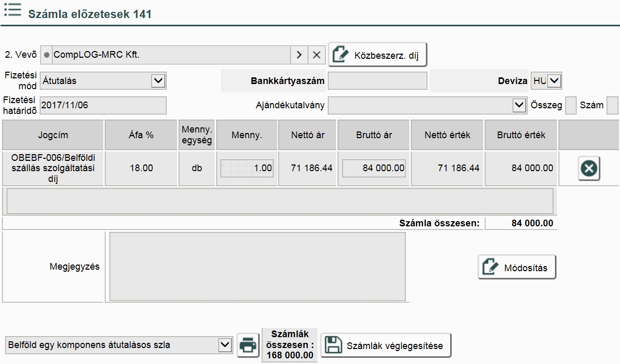
Task: Click the Bruttó ár field 84 000.00
Action: tap(374, 168)
